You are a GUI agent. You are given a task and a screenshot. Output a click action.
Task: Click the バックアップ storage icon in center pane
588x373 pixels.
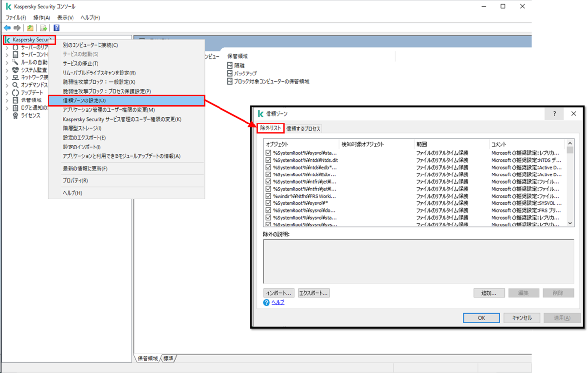click(230, 73)
